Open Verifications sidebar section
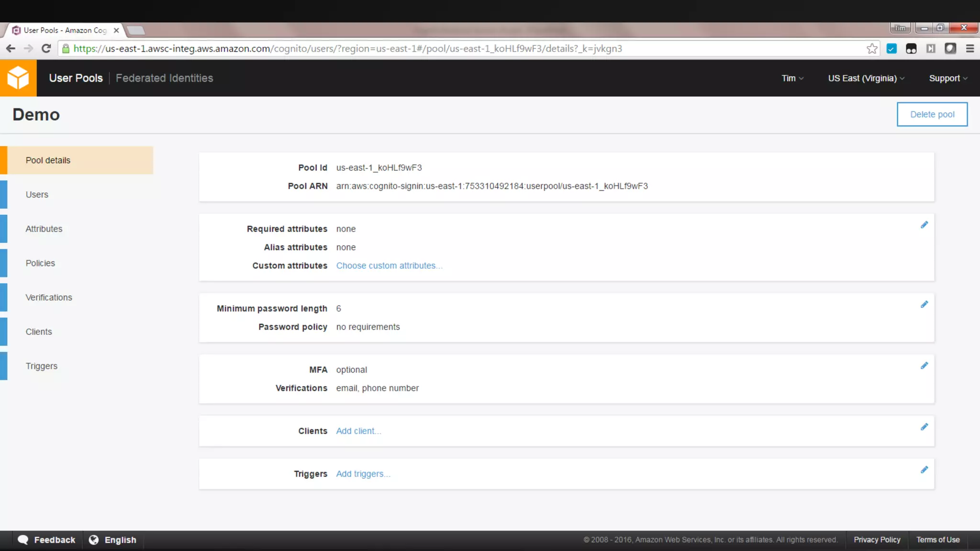 pyautogui.click(x=49, y=298)
